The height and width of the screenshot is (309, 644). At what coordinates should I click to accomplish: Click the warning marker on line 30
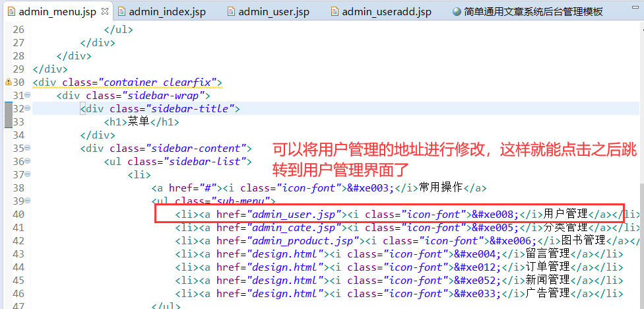8,82
